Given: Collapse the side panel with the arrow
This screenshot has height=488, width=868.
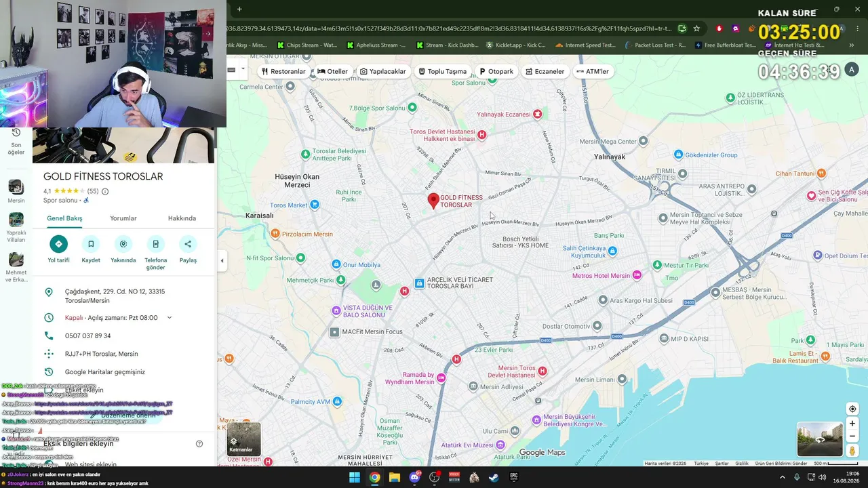Looking at the screenshot, I should pos(222,260).
